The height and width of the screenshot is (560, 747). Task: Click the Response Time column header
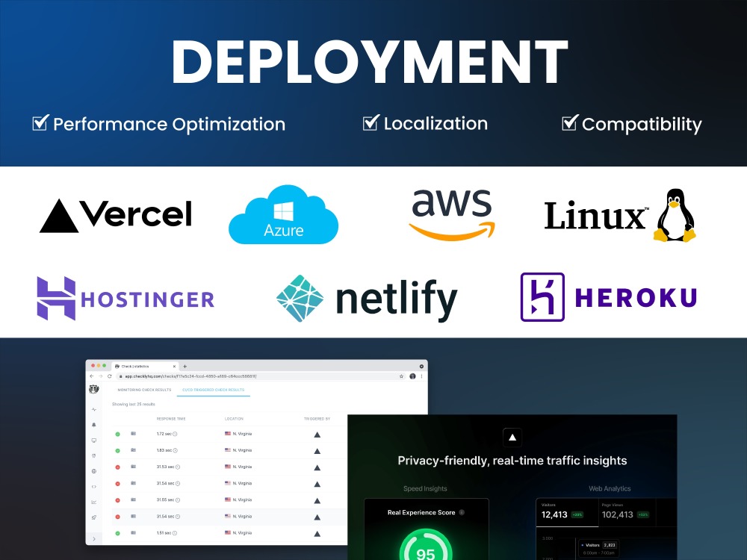coord(171,419)
